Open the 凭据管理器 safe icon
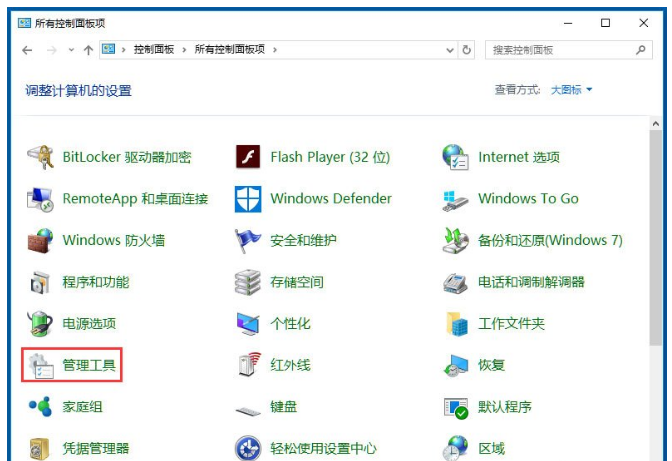The image size is (672, 461). (x=39, y=449)
